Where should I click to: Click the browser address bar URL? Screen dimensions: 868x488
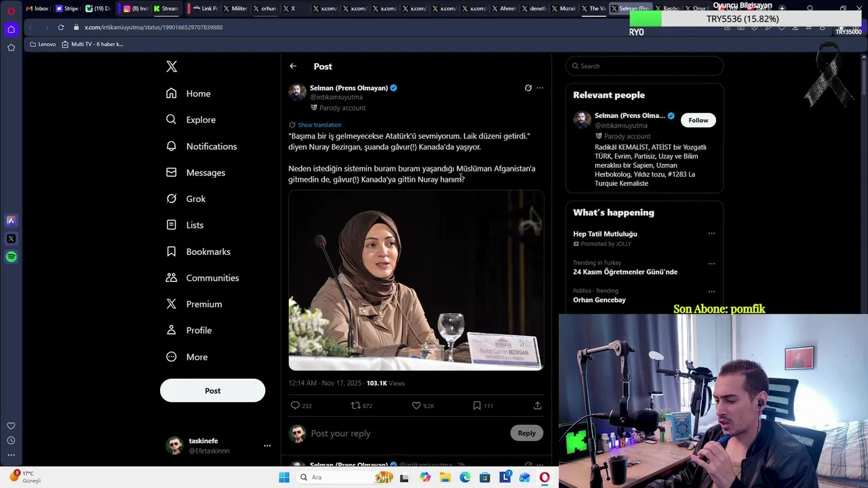coord(153,27)
